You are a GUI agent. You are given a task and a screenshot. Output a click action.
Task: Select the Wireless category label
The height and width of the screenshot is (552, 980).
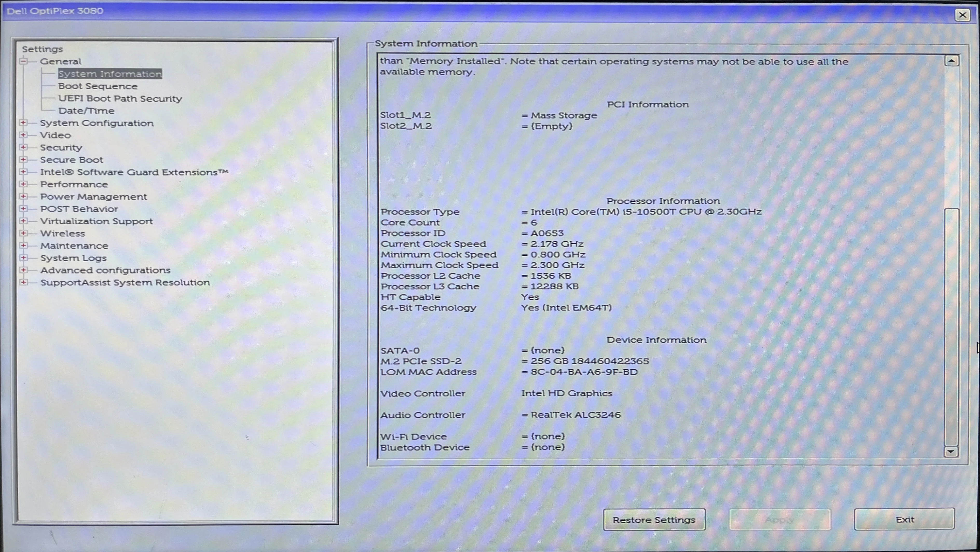[x=63, y=233]
